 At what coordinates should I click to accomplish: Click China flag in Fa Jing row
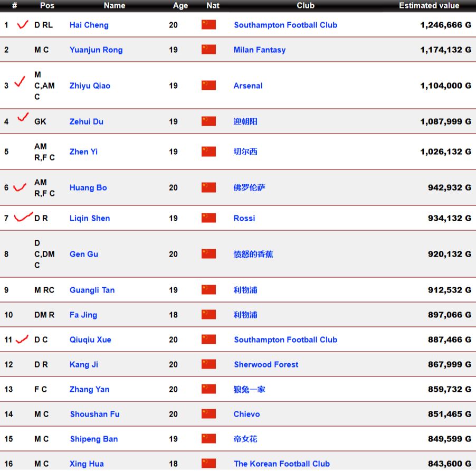point(208,315)
